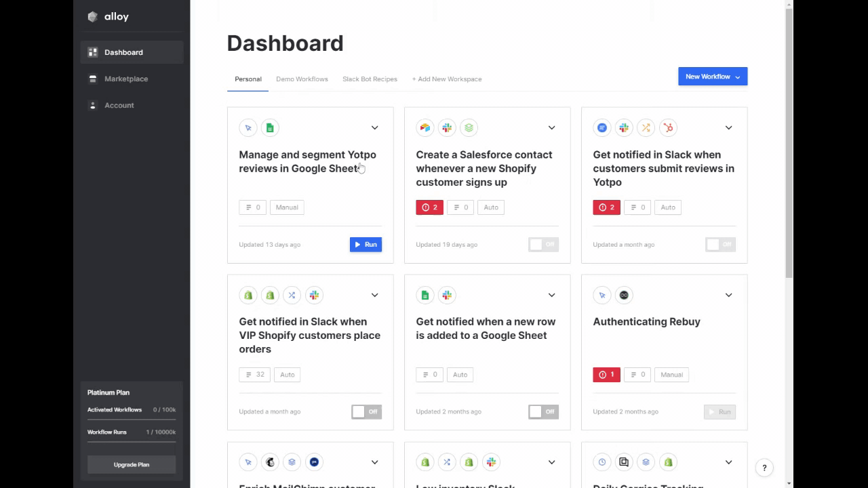
Task: Click Slack icon on new row notification card
Action: click(x=447, y=295)
